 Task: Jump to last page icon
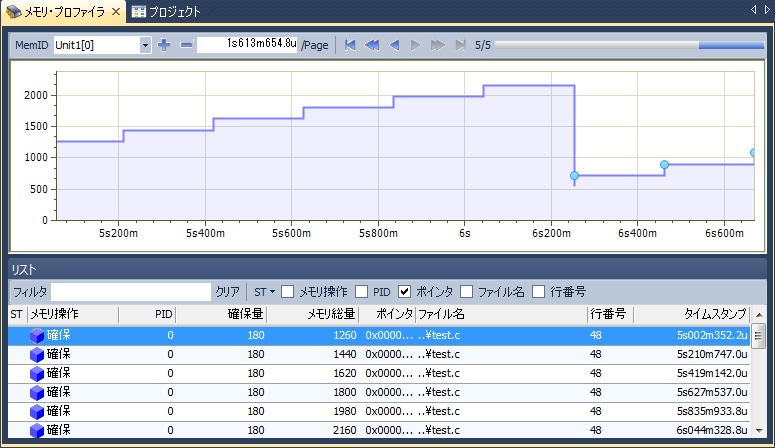click(460, 45)
